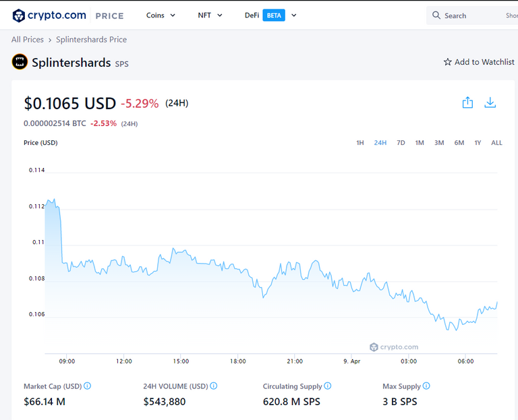The width and height of the screenshot is (518, 420).
Task: Switch chart to 7D range
Action: [401, 143]
